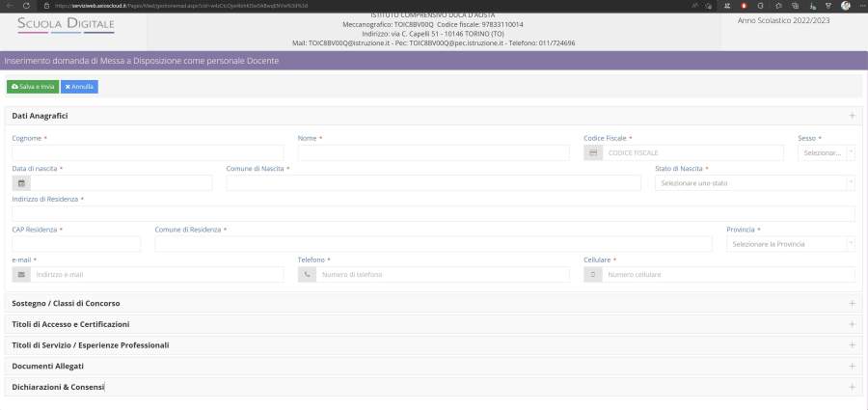Click the envelope icon beside e-mail field
The width and height of the screenshot is (868, 410).
tap(21, 275)
